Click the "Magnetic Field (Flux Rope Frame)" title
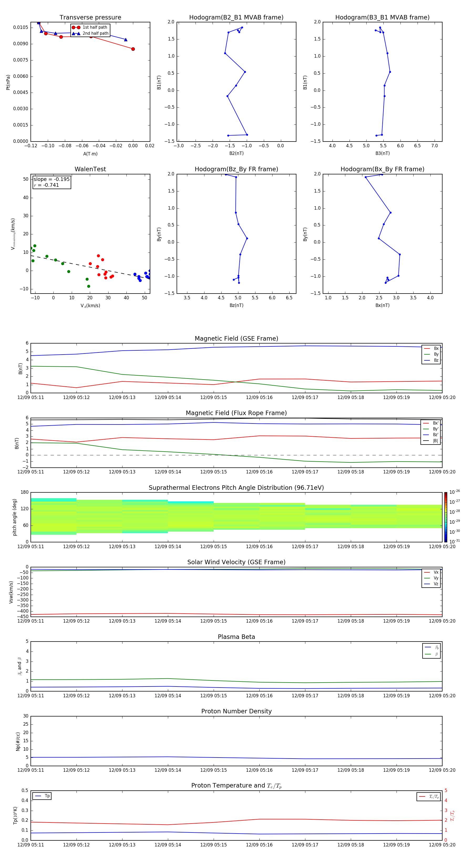The height and width of the screenshot is (868, 473). point(236,413)
